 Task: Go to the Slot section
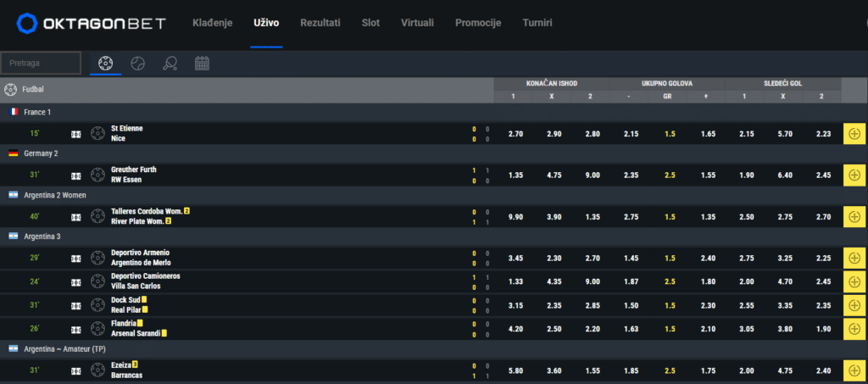371,23
